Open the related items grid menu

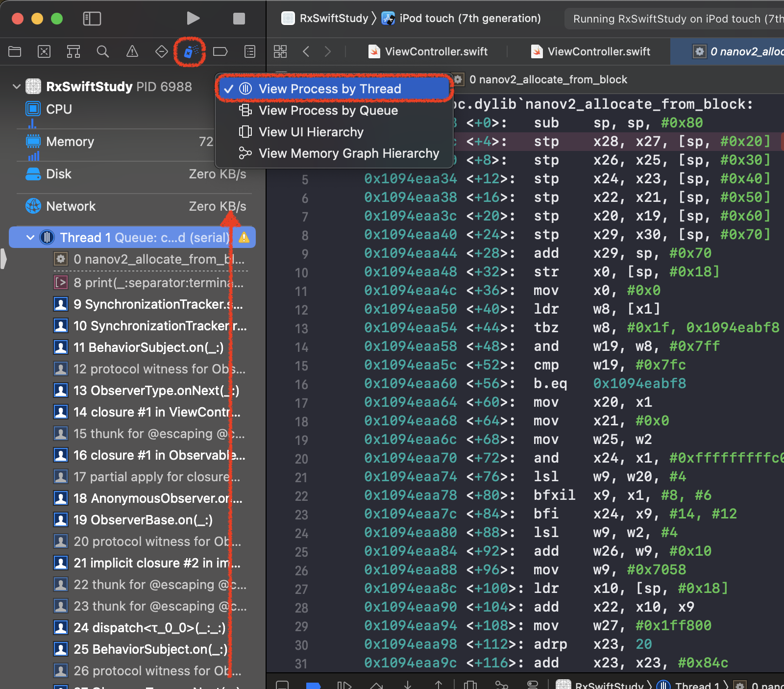coord(280,51)
